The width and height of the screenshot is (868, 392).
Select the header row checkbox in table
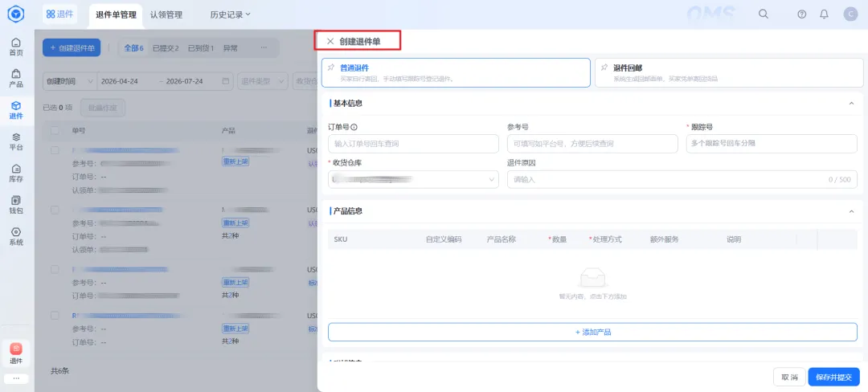click(55, 131)
